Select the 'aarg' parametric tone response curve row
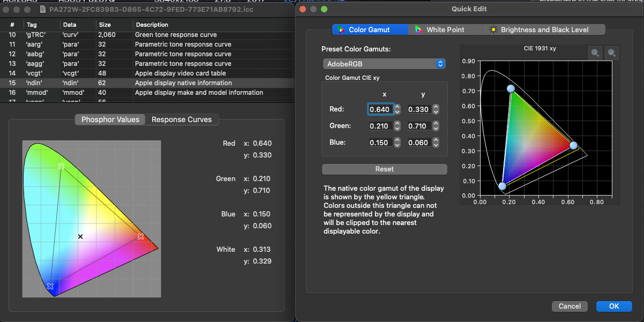 pyautogui.click(x=147, y=44)
